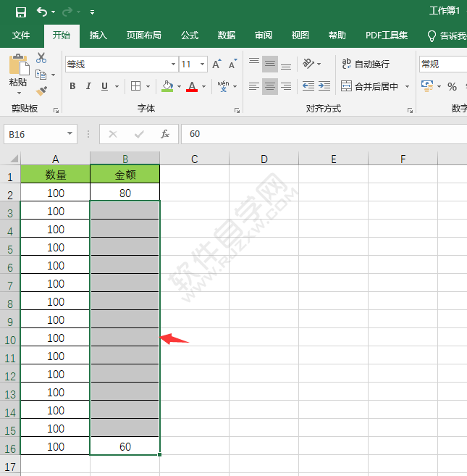Open the Undo history dropdown arrow
This screenshot has height=476, width=467.
coord(54,12)
